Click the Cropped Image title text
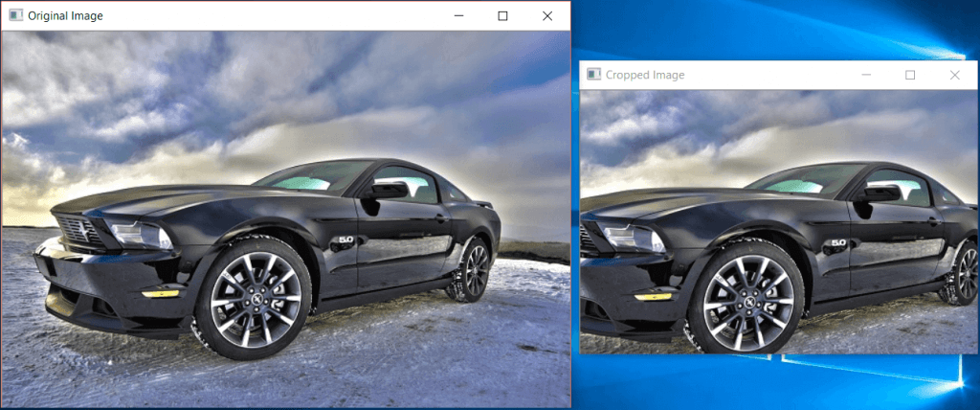The image size is (980, 410). click(x=645, y=75)
